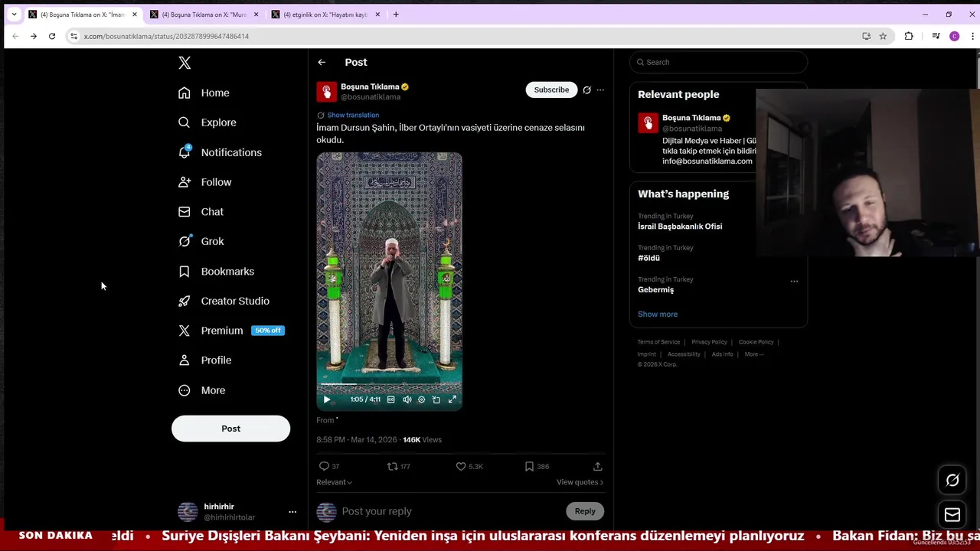Click Show more under What's happening
Viewport: 980px width, 551px height.
[658, 314]
